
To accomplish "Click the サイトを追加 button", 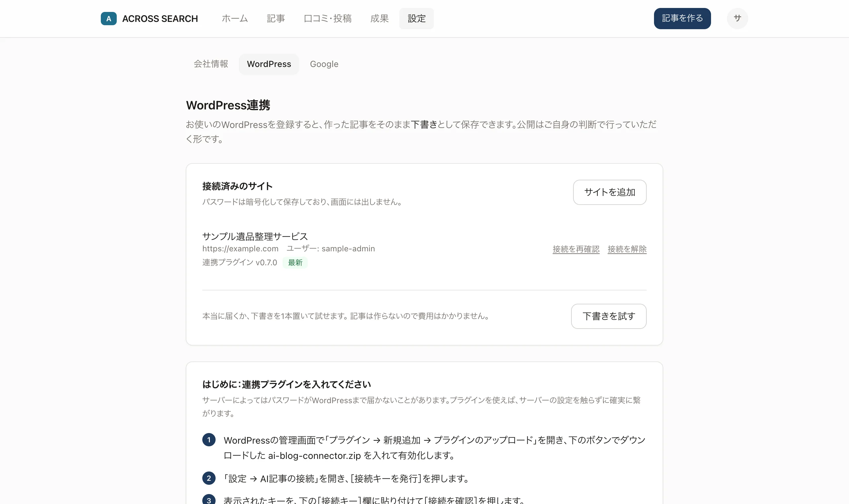I will pyautogui.click(x=609, y=192).
